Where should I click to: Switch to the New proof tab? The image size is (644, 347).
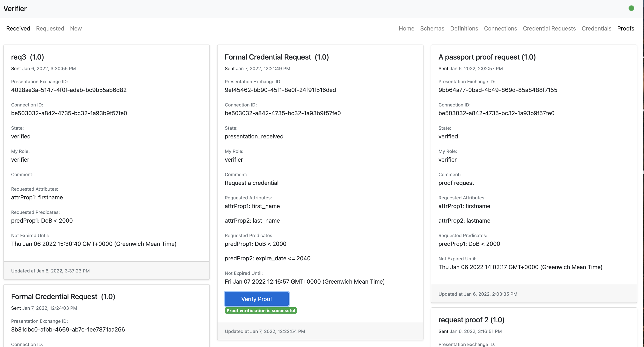click(x=76, y=29)
